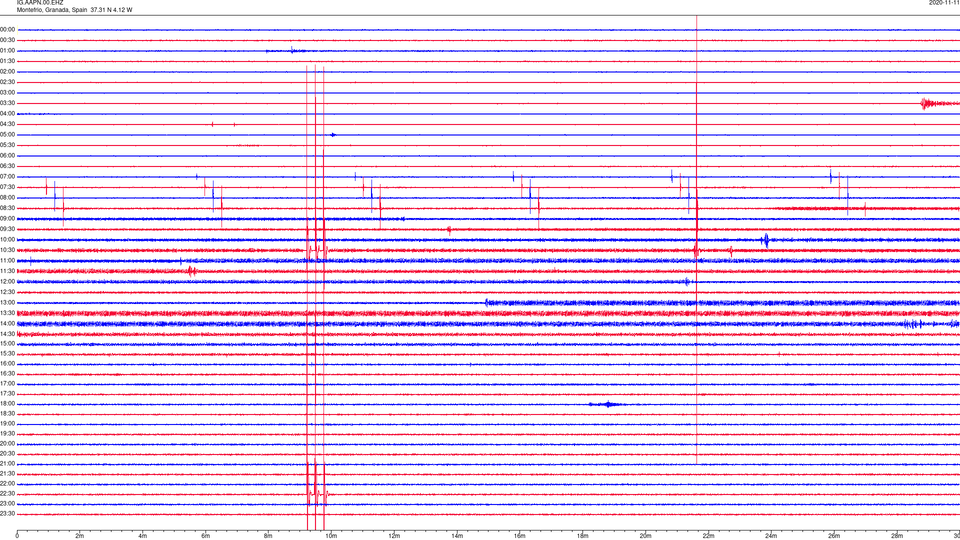Select the 13:00 time row label
The width and height of the screenshot is (960, 540).
click(x=8, y=302)
